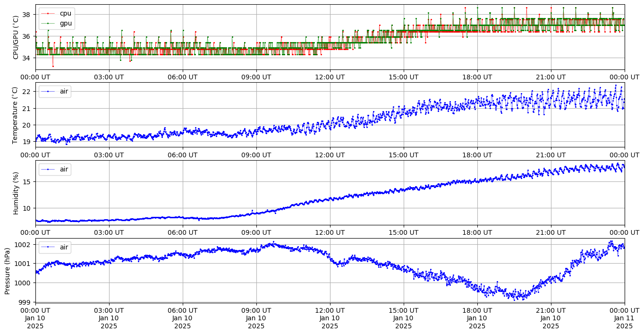644x334 pixels.
Task: Click 03:00 UT label under Humidity plot
Action: (109, 233)
